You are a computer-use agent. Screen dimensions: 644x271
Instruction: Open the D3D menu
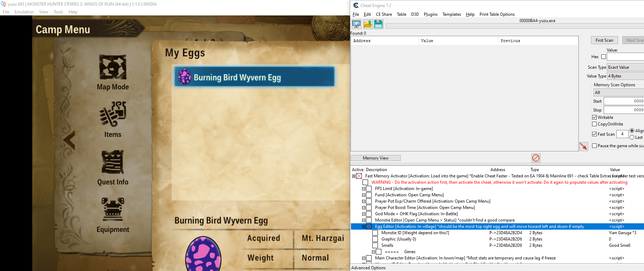(x=415, y=14)
